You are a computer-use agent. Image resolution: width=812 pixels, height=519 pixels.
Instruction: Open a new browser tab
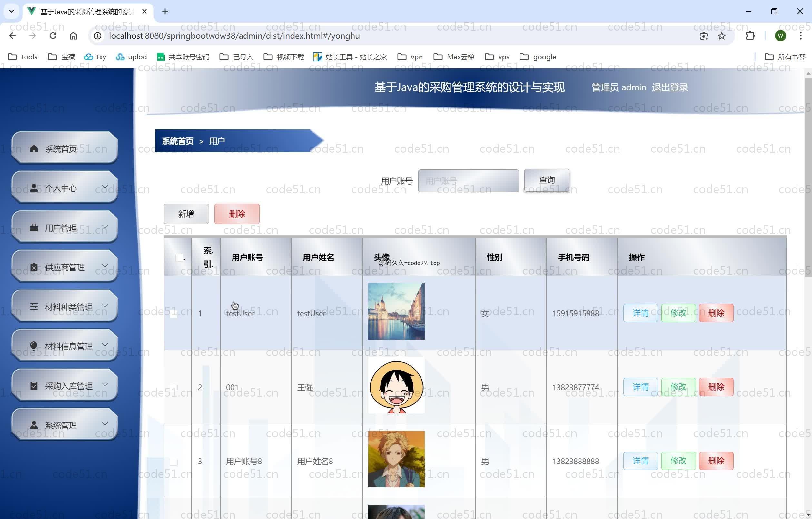[x=165, y=12]
